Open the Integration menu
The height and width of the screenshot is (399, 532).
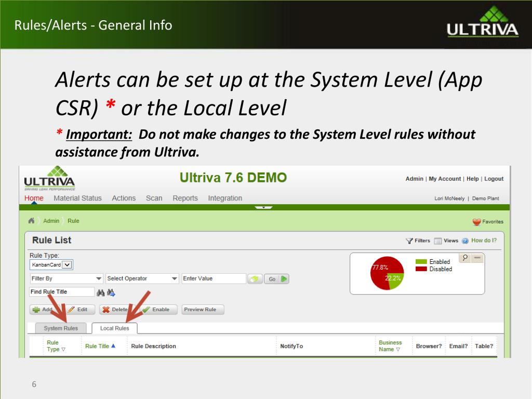[x=225, y=198]
